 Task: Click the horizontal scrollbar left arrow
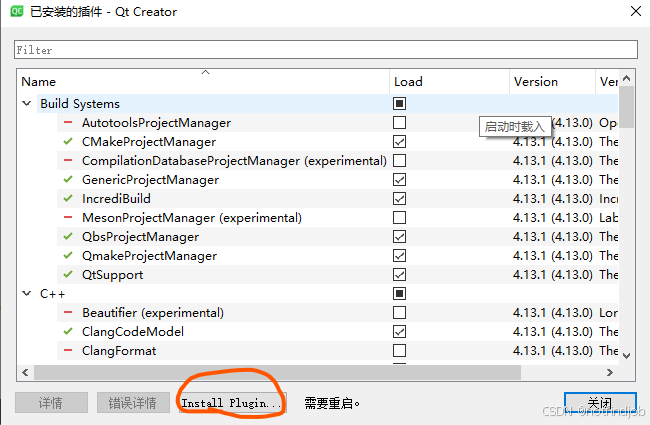[25, 372]
